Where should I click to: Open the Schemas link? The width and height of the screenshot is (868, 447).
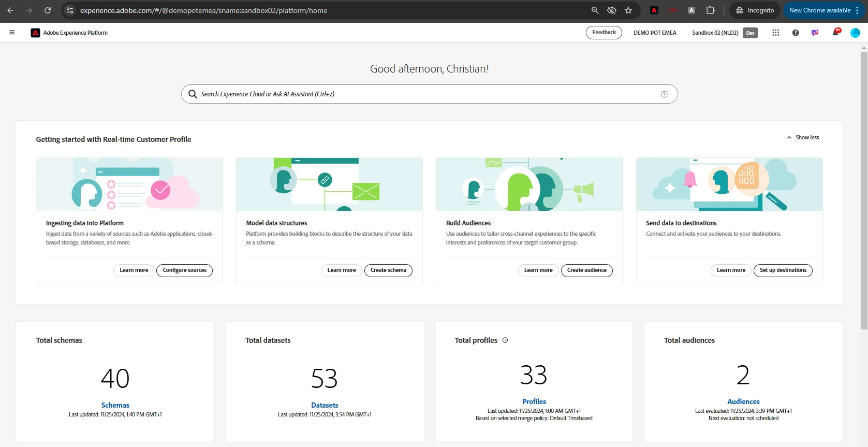coord(115,405)
